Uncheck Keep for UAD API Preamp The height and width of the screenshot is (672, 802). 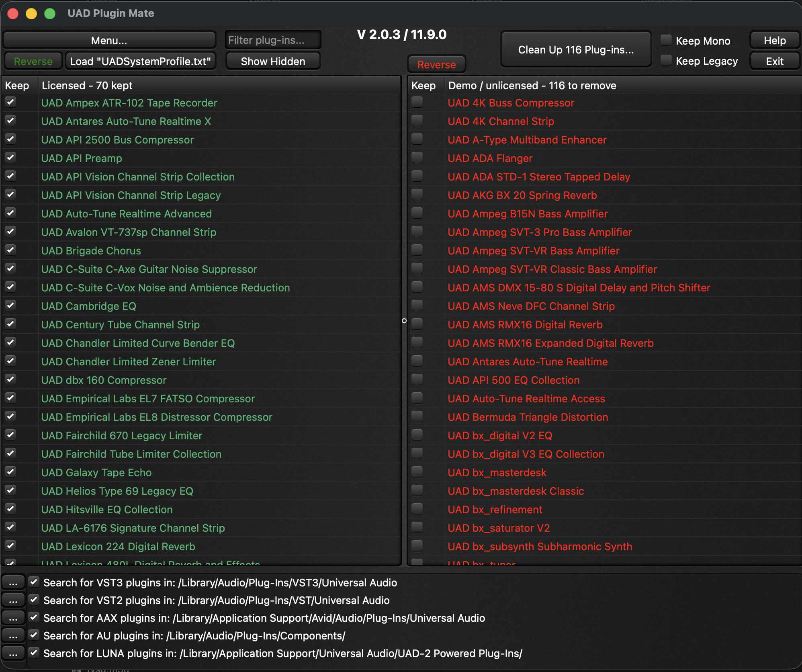pyautogui.click(x=11, y=158)
